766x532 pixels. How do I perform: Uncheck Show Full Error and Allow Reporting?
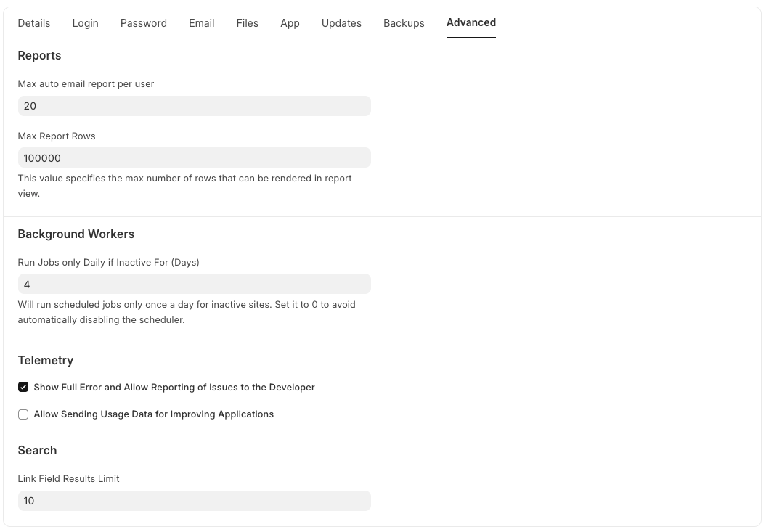23,387
